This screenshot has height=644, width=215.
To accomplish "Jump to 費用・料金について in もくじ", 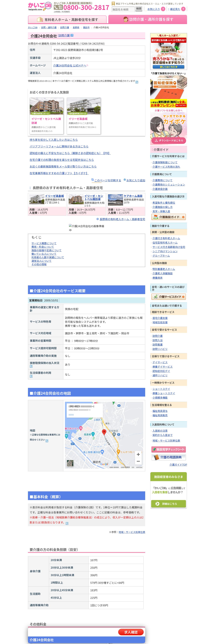I will 43,247.
